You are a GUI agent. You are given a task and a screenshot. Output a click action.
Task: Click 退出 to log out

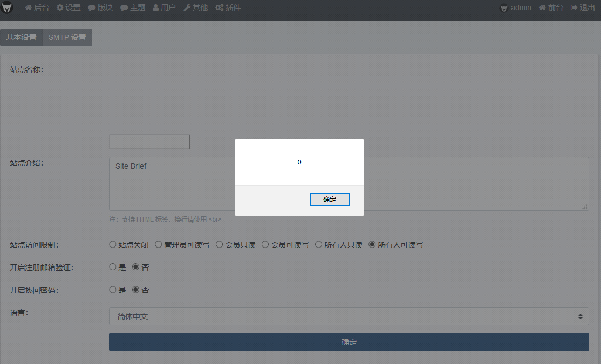tap(583, 8)
